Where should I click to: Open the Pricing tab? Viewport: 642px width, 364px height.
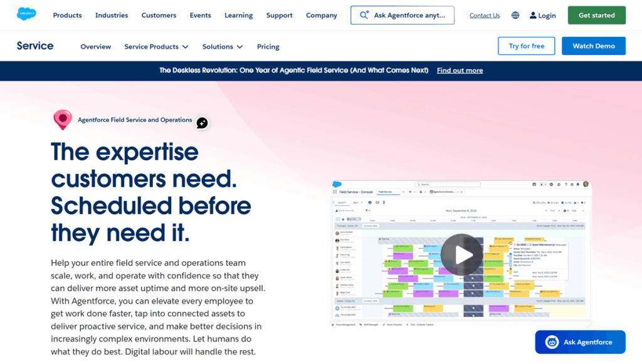click(x=268, y=46)
